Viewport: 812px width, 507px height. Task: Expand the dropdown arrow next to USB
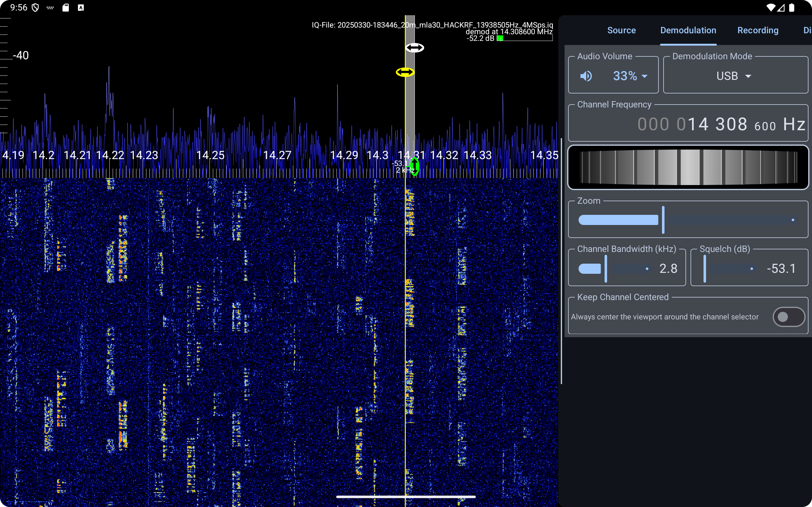(x=748, y=76)
